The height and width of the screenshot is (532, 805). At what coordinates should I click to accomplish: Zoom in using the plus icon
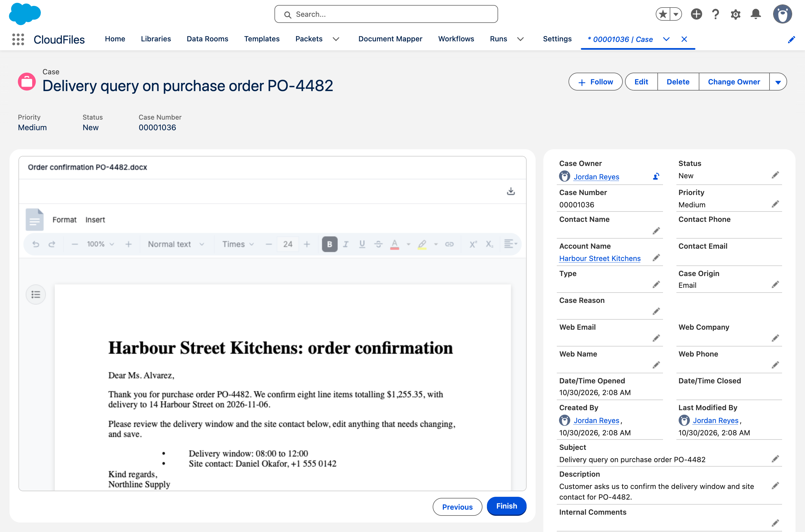point(128,244)
